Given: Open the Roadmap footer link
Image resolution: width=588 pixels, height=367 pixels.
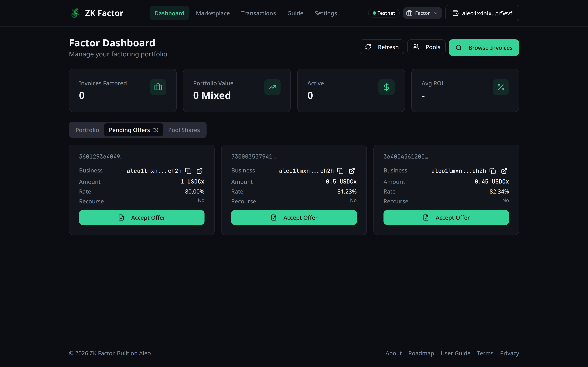Looking at the screenshot, I should [x=421, y=353].
